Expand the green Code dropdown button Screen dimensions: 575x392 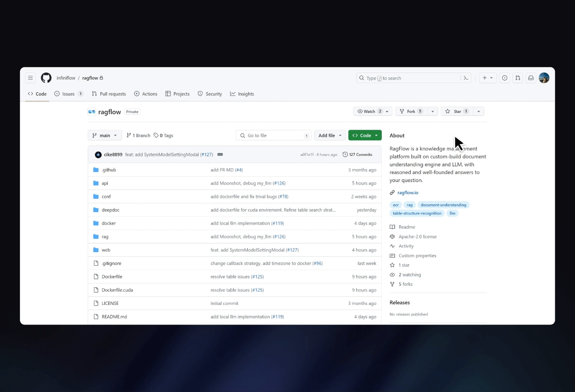click(365, 135)
